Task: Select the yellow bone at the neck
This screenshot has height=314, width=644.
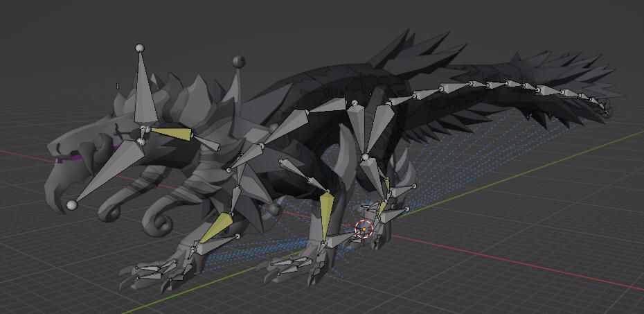Action: pyautogui.click(x=170, y=134)
